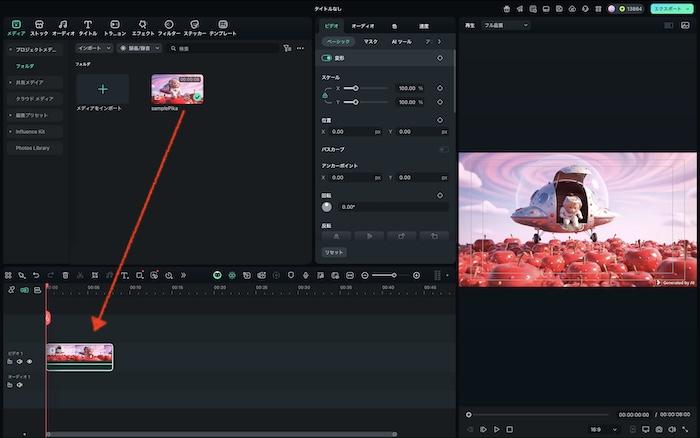Click the リセット reset button
This screenshot has height=438, width=700.
(334, 252)
